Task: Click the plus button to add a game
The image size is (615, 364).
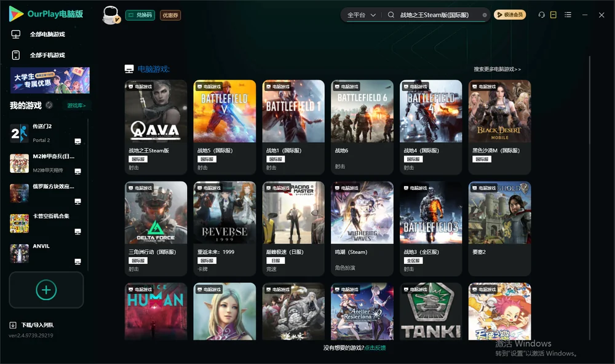Action: (46, 290)
